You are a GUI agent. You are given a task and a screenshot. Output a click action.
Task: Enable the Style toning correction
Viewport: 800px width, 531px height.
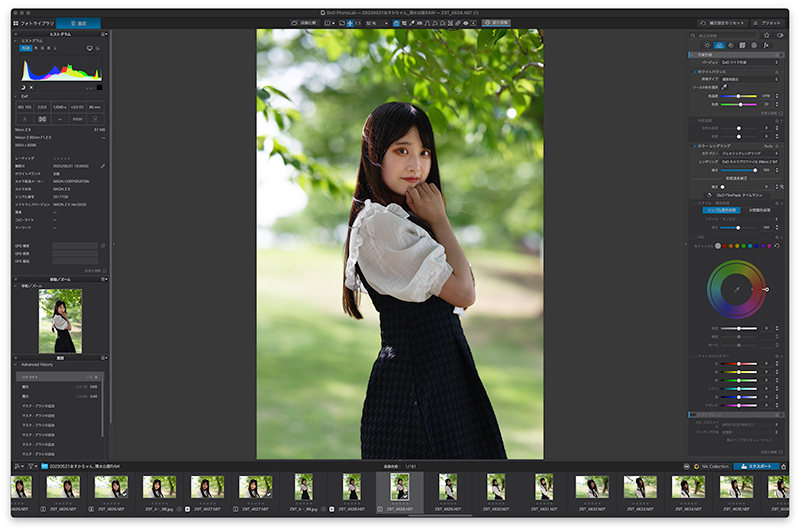tap(694, 203)
